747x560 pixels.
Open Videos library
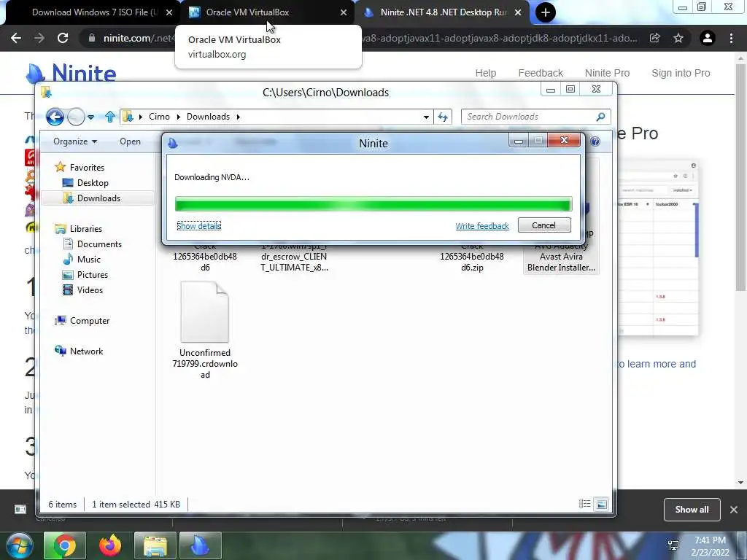tap(90, 290)
